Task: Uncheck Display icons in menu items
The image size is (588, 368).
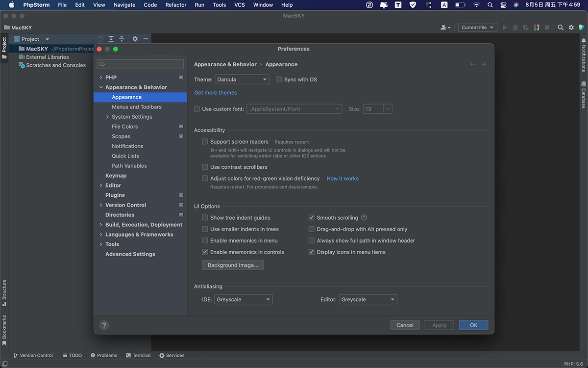Action: pos(312,252)
